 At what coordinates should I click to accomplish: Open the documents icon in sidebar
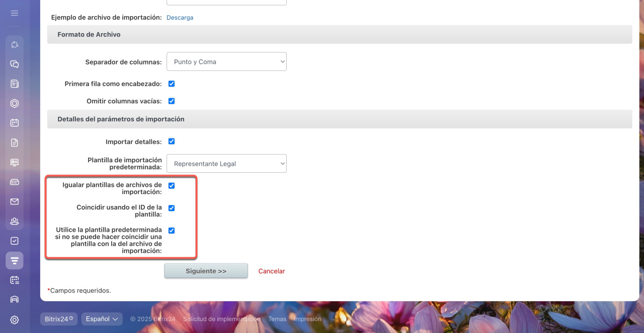[x=14, y=143]
